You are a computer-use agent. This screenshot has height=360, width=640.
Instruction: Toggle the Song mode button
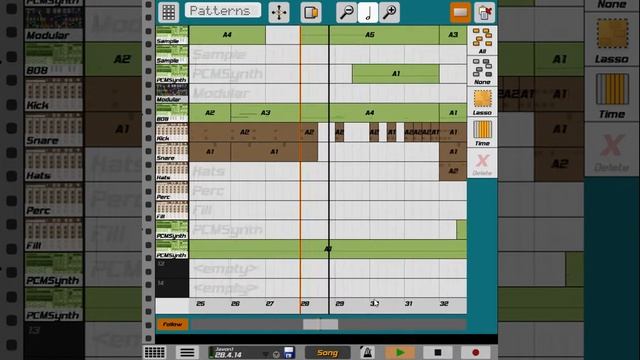pos(327,353)
